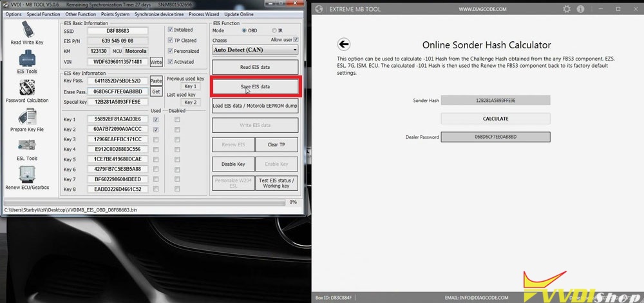Toggle the Initialized checkbox
The width and height of the screenshot is (644, 303).
(x=171, y=30)
